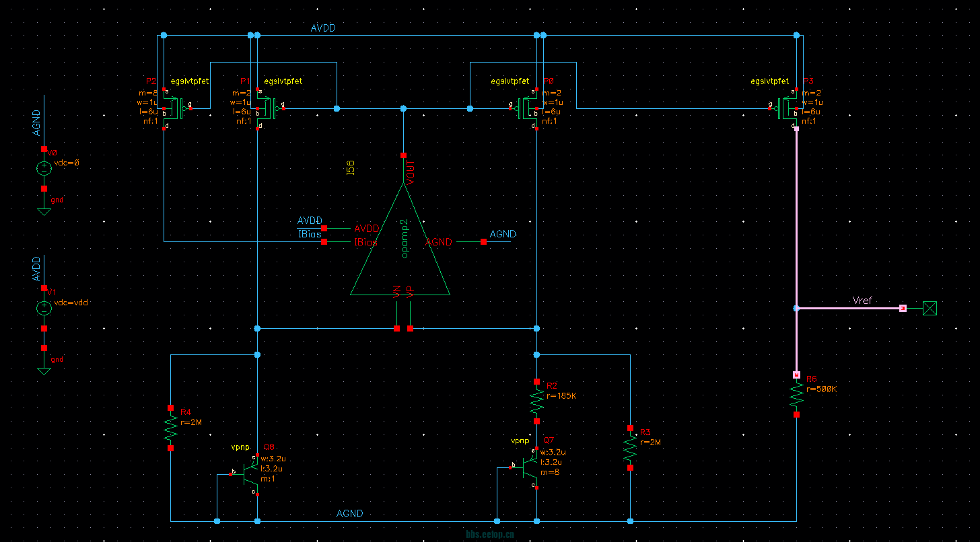
Task: Click the "V1" instance name
Action: (x=52, y=292)
